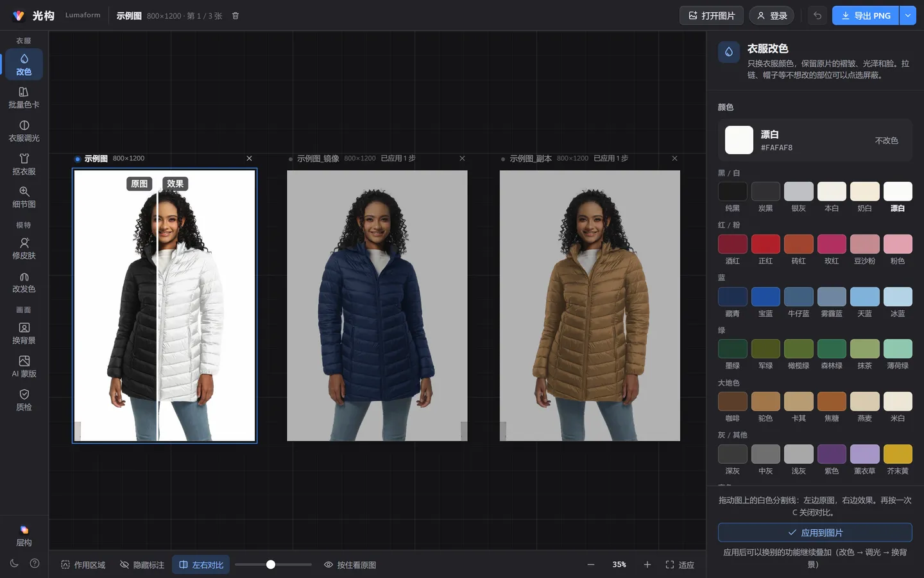Click the 打开图片 open image button
This screenshot has height=578, width=924.
712,15
